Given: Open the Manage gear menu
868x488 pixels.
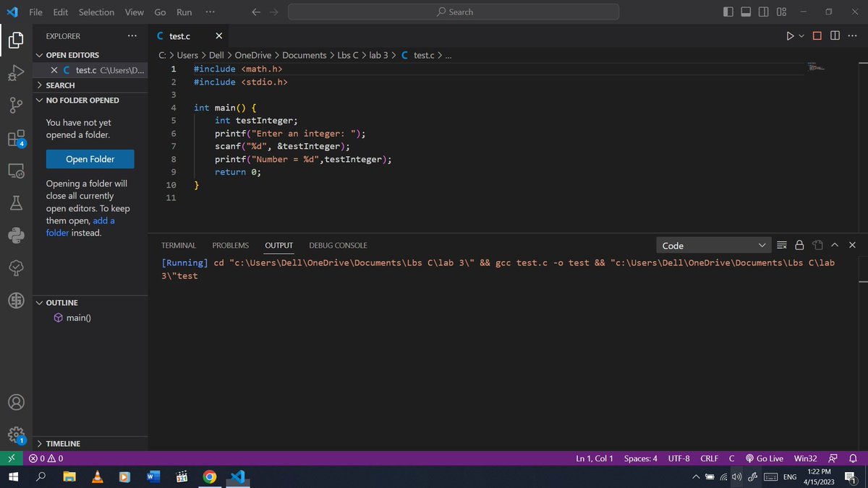Looking at the screenshot, I should (x=15, y=435).
